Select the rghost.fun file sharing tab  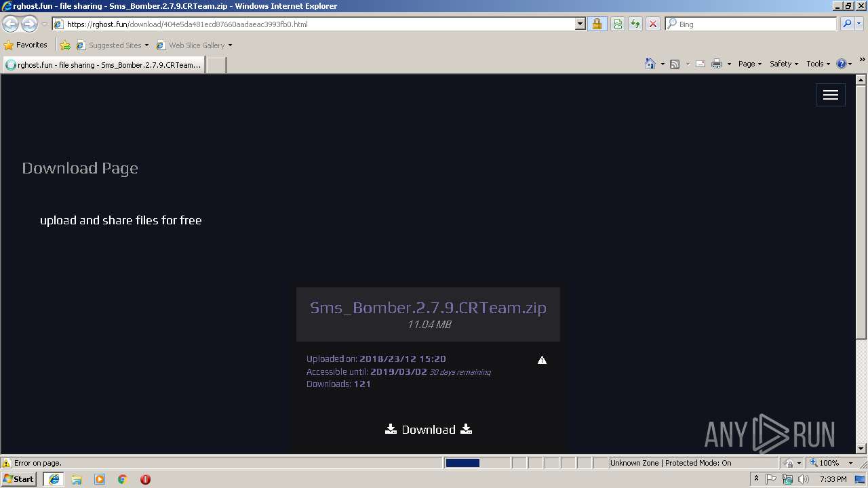[104, 65]
